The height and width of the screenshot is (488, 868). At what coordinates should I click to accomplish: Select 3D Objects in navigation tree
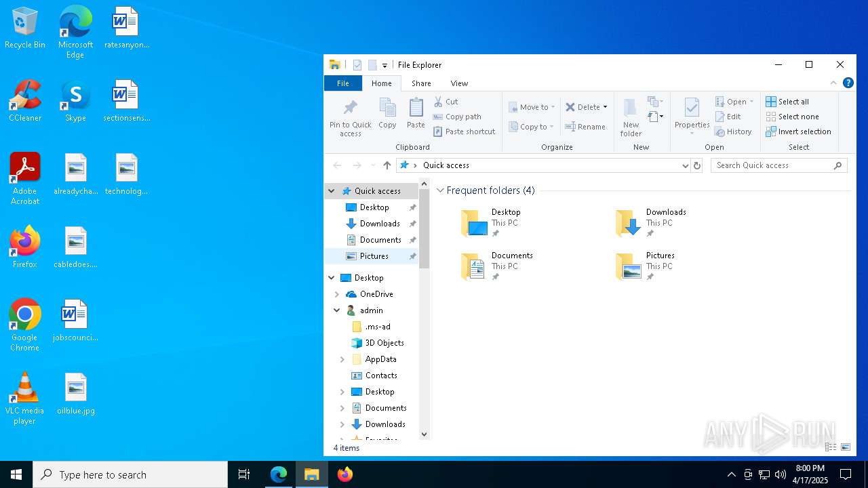coord(378,343)
